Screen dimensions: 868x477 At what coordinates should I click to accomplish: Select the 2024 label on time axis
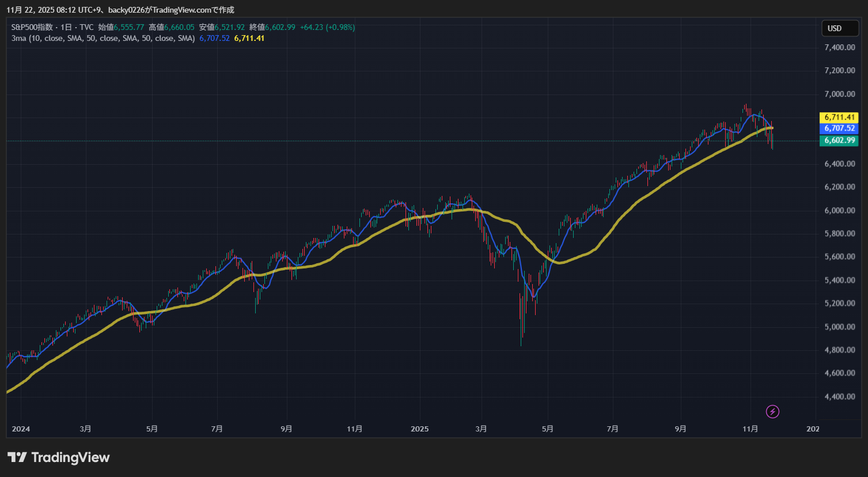21,429
